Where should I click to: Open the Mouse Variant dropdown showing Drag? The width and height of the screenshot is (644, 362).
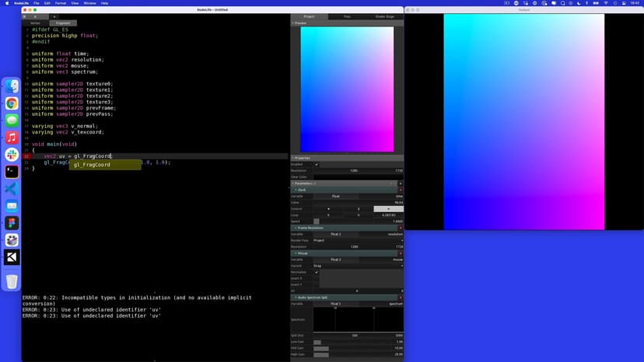pyautogui.click(x=358, y=266)
